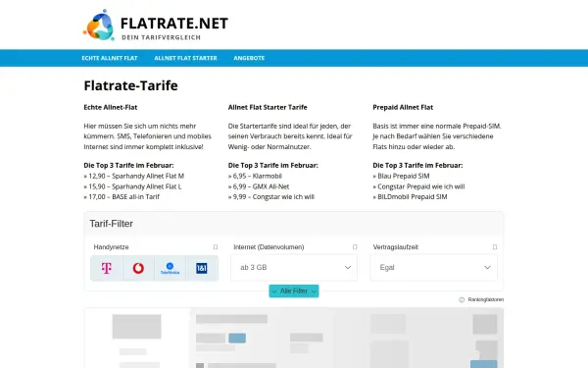Click the Rankingfaktoren link
Viewport: 588px width, 368px height.
[486, 299]
